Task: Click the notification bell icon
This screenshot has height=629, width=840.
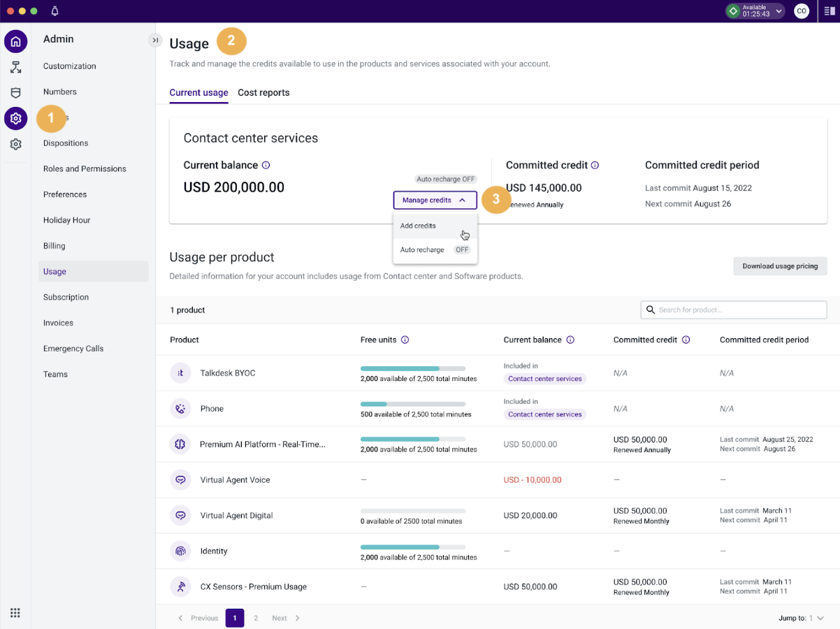Action: [55, 11]
